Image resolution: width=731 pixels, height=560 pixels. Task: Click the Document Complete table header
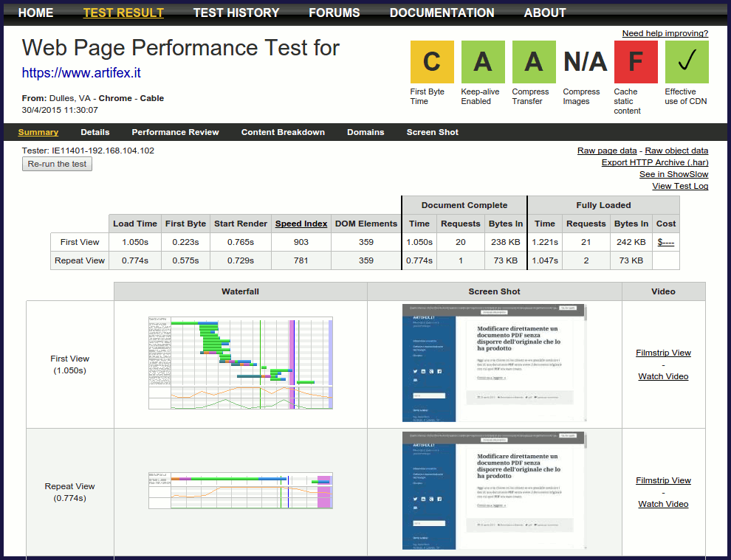[x=464, y=205]
